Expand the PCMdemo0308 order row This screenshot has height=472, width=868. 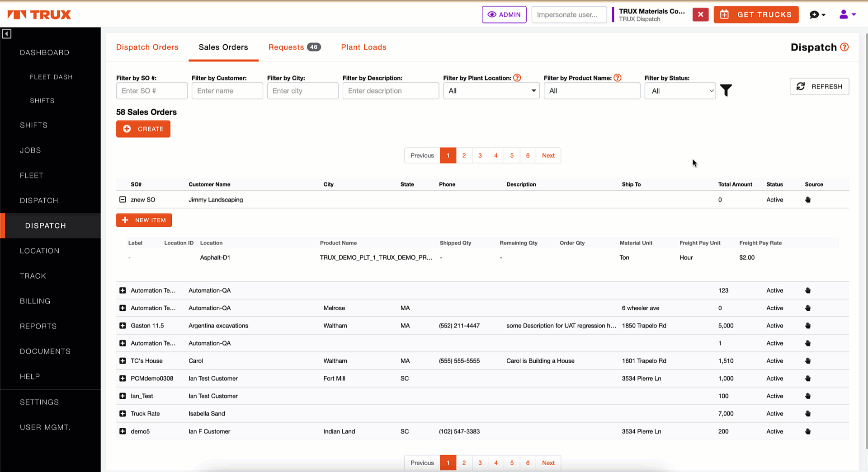123,379
